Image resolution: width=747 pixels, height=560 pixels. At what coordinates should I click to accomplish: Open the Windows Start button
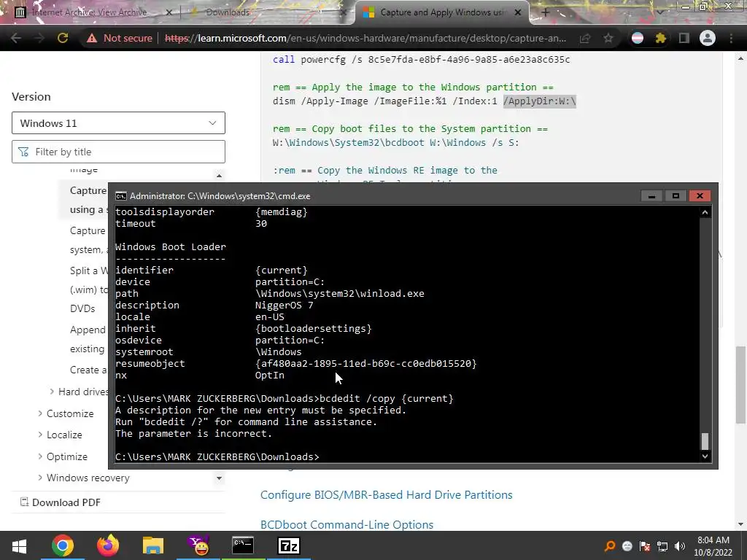[18, 546]
